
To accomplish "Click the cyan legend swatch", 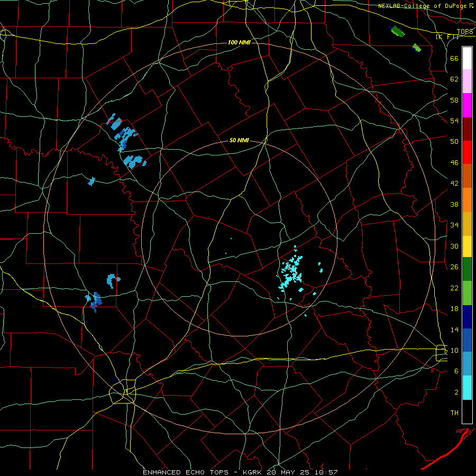I will [467, 388].
